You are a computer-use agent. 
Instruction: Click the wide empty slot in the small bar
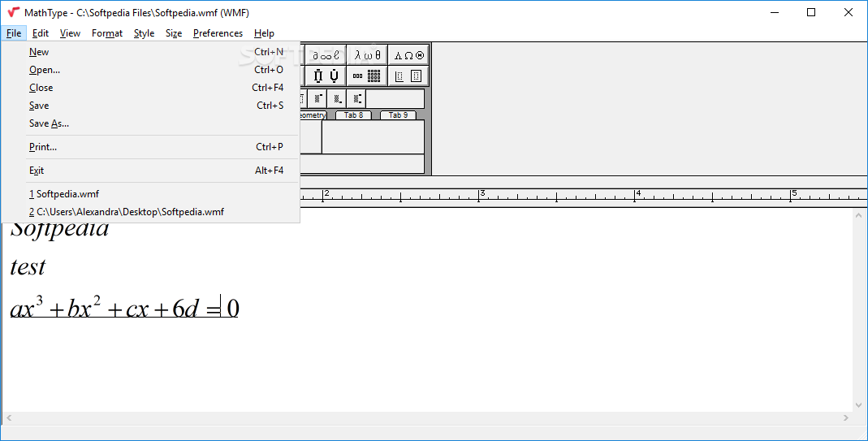(x=395, y=98)
